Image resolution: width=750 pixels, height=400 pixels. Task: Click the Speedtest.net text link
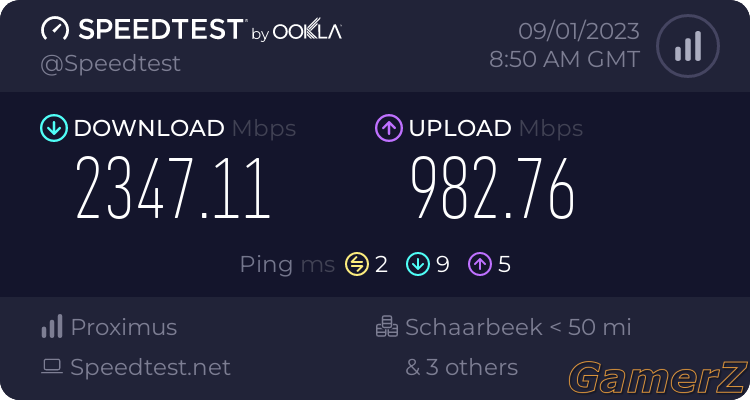[x=150, y=367]
